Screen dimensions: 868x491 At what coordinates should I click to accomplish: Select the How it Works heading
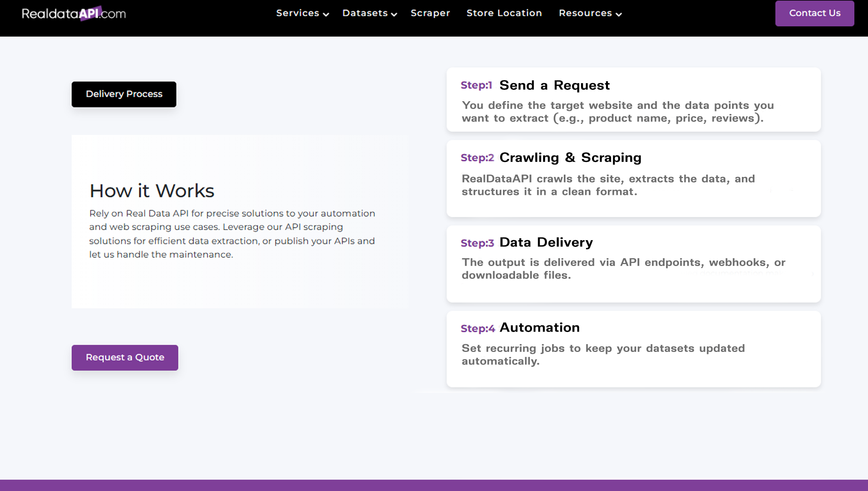pos(152,191)
